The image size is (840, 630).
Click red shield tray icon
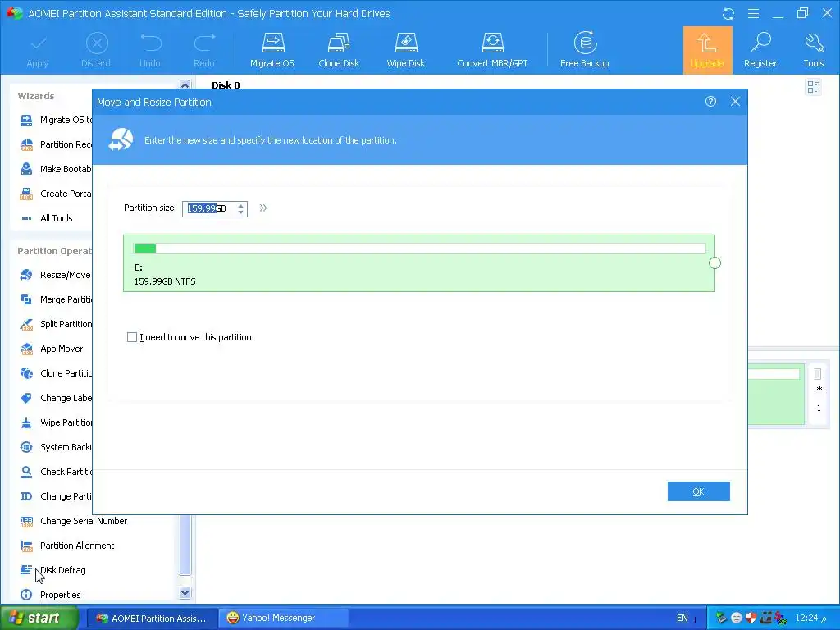751,619
